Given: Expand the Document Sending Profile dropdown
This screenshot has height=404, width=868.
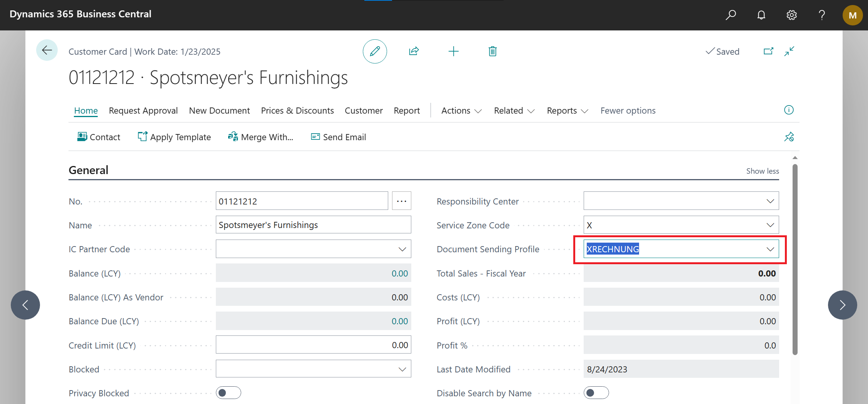Looking at the screenshot, I should click(x=770, y=249).
